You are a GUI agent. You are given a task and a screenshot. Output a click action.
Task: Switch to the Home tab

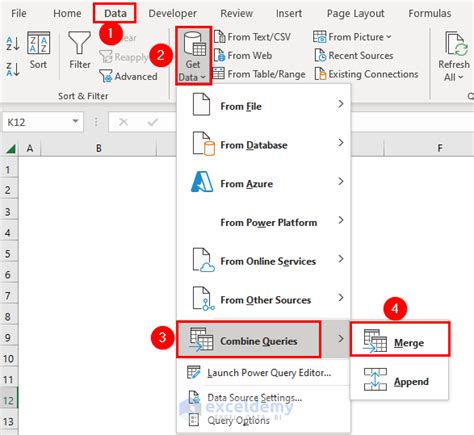tap(67, 13)
